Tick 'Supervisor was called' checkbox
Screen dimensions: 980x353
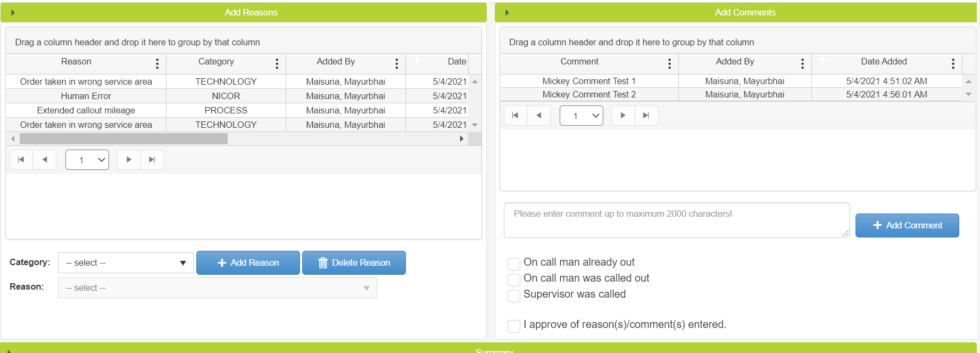click(x=514, y=295)
